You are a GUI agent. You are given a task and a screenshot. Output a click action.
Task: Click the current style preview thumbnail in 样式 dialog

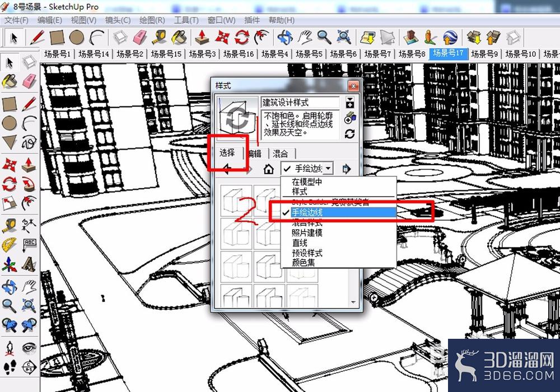(237, 118)
